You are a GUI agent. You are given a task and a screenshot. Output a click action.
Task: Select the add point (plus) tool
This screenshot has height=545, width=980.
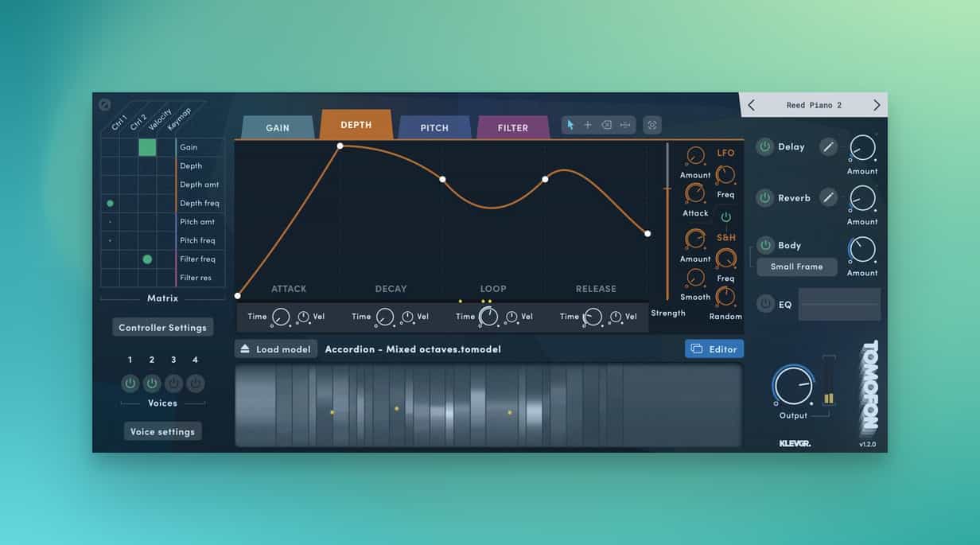[x=588, y=125]
